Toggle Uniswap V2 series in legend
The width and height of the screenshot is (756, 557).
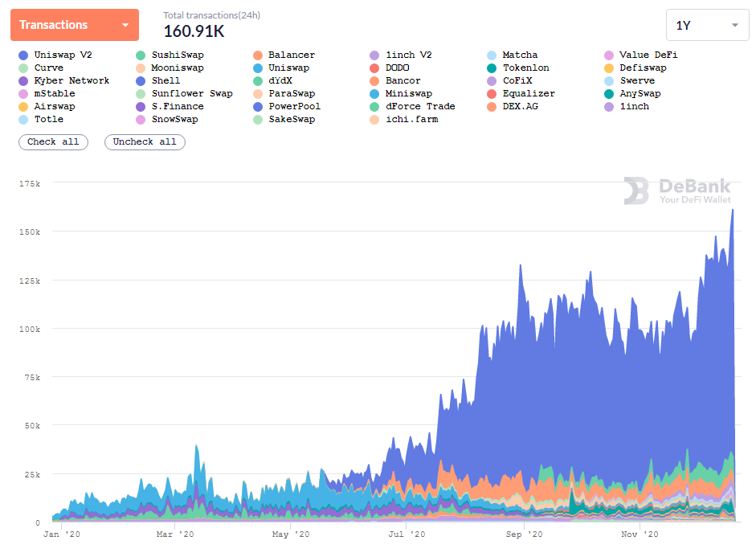pos(55,55)
